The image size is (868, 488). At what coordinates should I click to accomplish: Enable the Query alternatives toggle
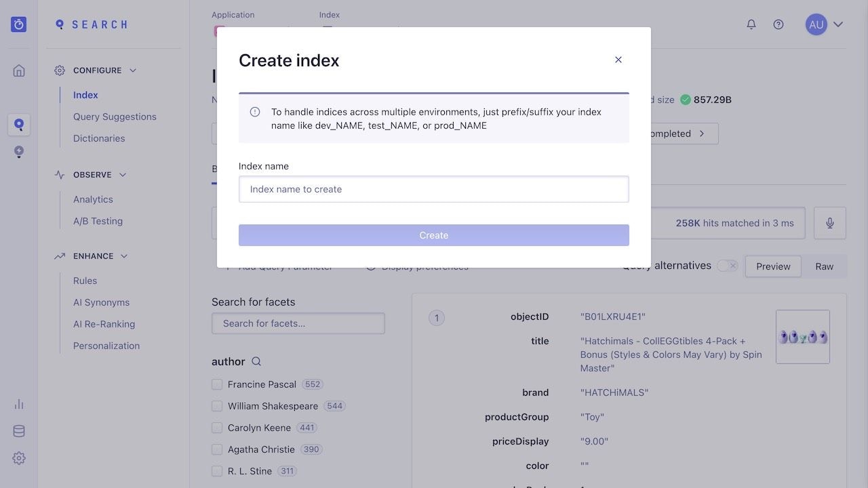point(726,266)
